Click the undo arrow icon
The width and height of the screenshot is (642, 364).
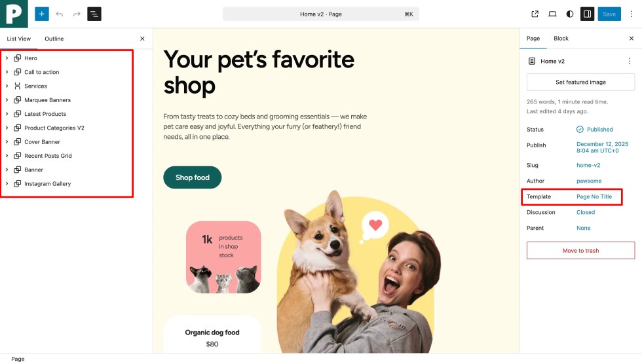pos(60,14)
